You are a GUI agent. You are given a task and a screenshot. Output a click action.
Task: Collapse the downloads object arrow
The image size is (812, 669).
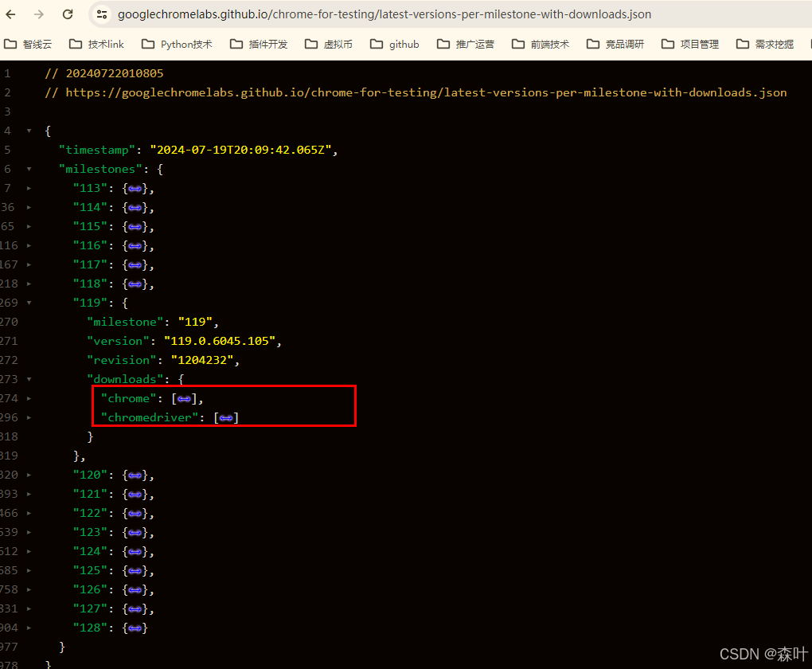29,379
